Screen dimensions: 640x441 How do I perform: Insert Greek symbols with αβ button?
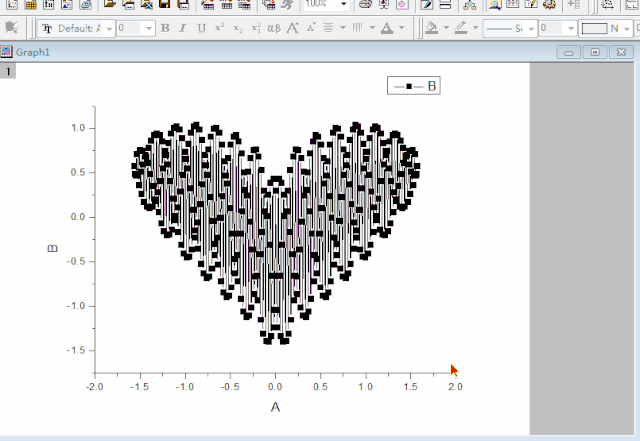pyautogui.click(x=275, y=28)
